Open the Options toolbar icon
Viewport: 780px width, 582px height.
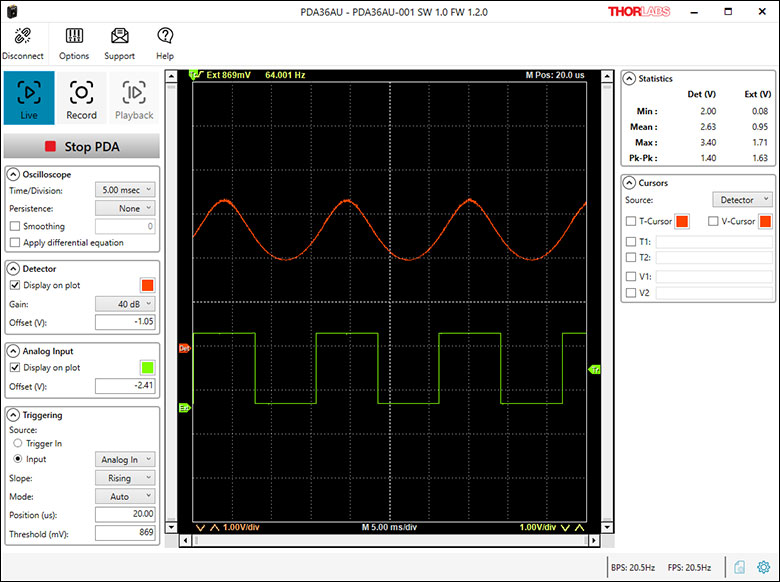(x=74, y=37)
